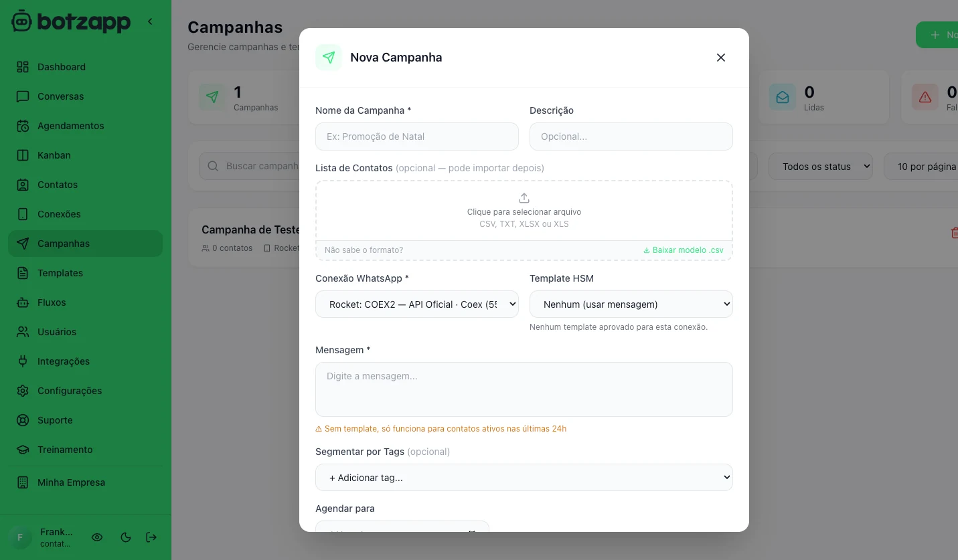The width and height of the screenshot is (958, 560).
Task: Open Agendamentos in the sidebar
Action: (x=86, y=126)
